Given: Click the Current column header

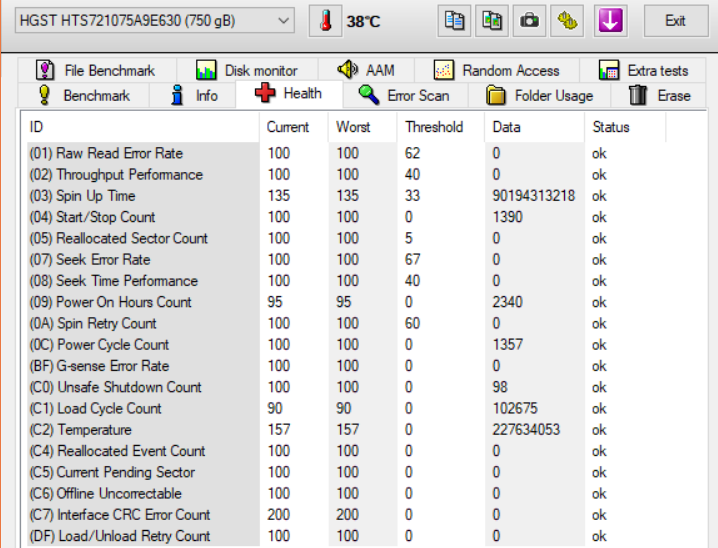Looking at the screenshot, I should tap(294, 127).
